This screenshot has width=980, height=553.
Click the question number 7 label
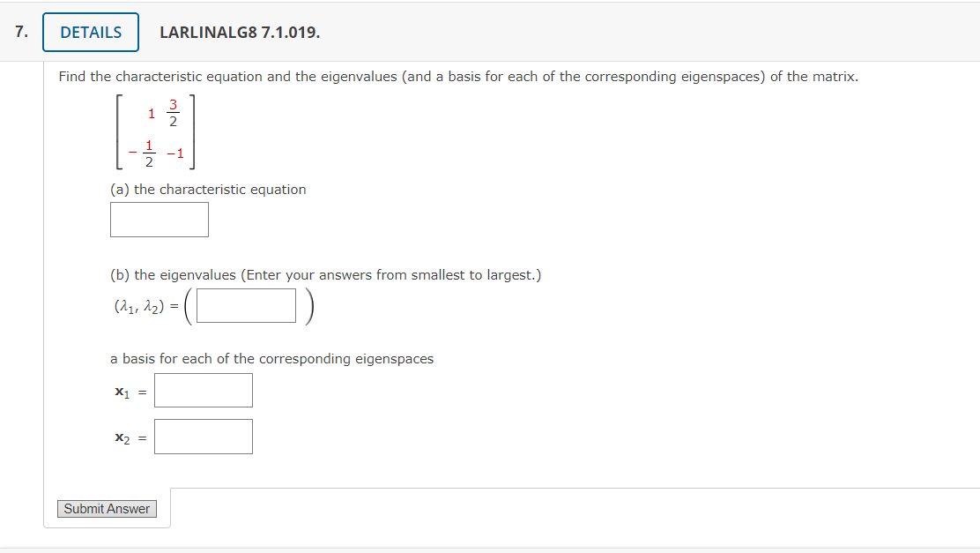[x=19, y=31]
